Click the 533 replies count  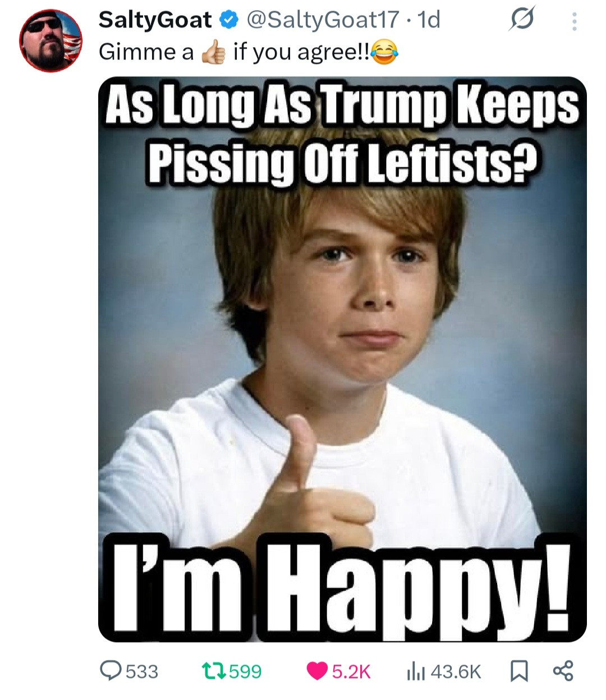[142, 671]
